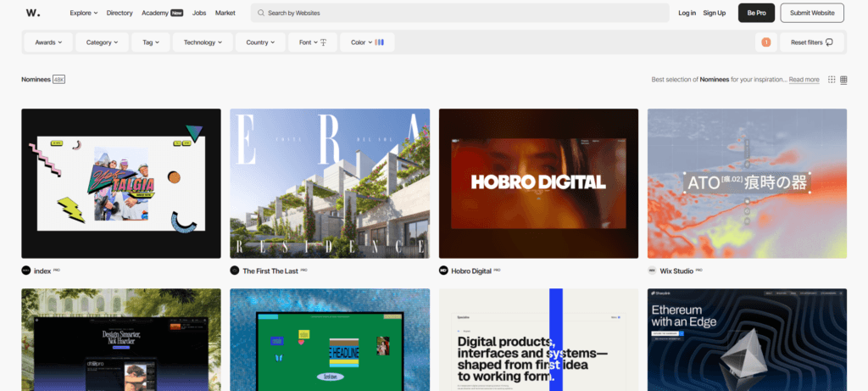Switch to small dotted grid view
Viewport: 868px width, 391px height.
click(x=832, y=80)
